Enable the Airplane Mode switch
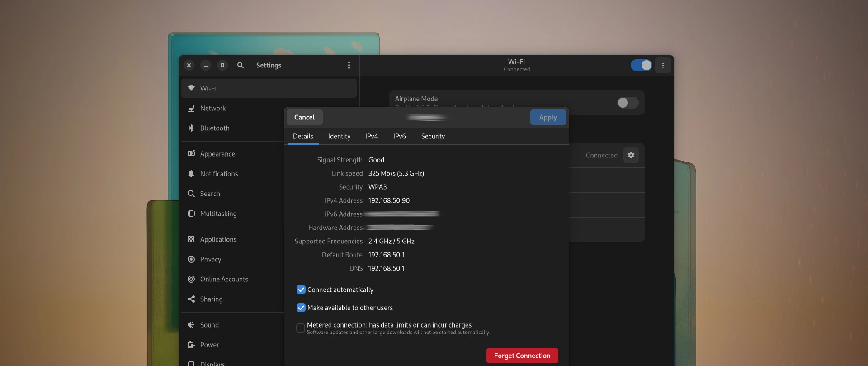The height and width of the screenshot is (366, 868). click(627, 103)
